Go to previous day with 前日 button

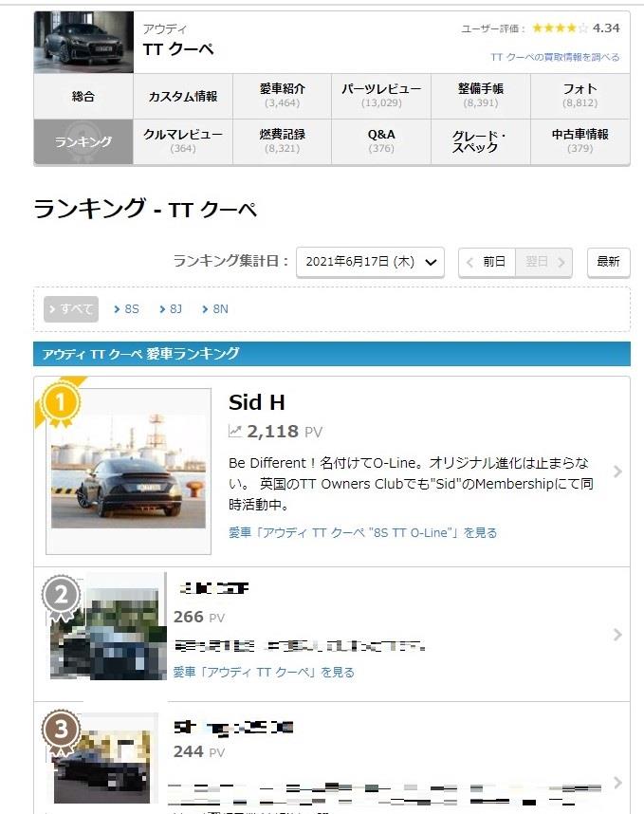(487, 262)
